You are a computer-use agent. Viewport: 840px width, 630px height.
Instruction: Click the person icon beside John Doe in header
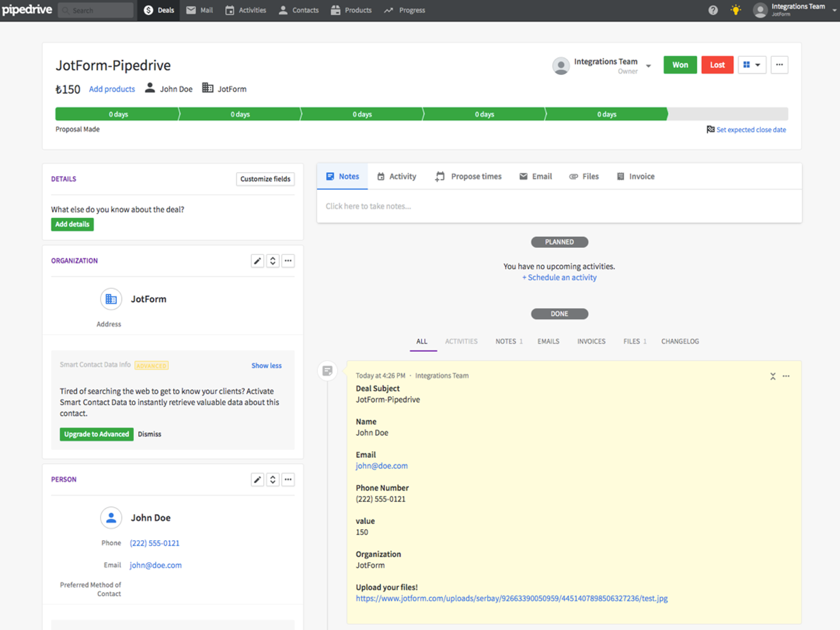point(150,88)
